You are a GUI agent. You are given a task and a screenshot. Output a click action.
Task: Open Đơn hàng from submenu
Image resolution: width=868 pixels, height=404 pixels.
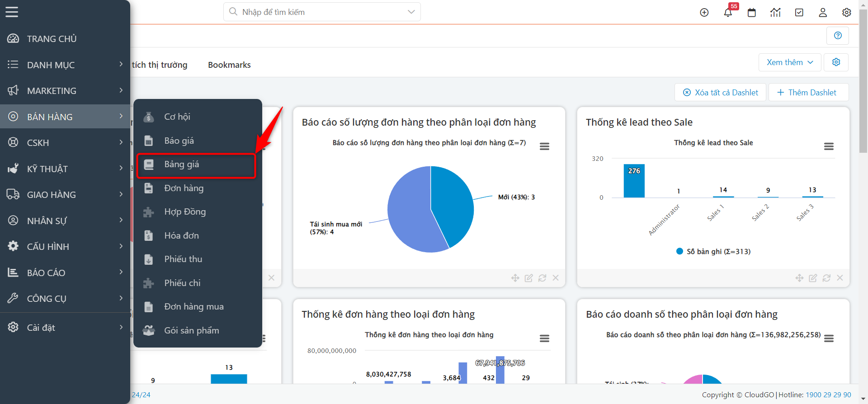(x=198, y=188)
